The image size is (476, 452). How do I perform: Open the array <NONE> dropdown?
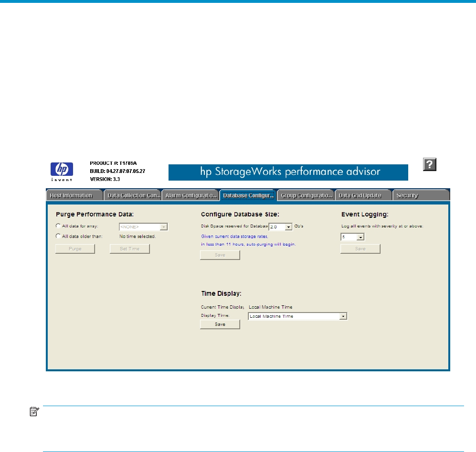coord(143,227)
